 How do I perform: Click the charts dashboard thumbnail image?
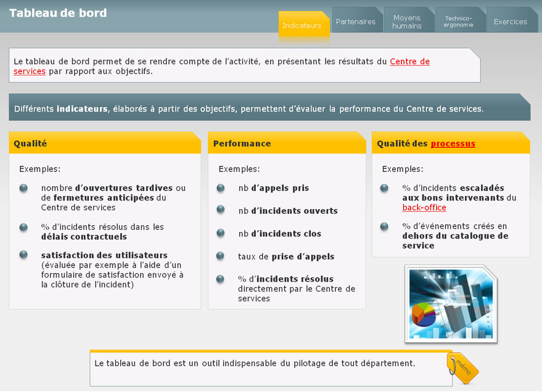pos(451,304)
